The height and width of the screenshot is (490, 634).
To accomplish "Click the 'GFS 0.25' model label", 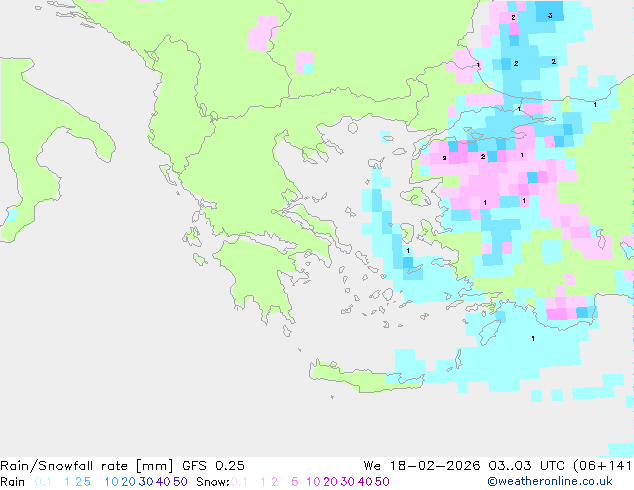I will click(x=213, y=466).
